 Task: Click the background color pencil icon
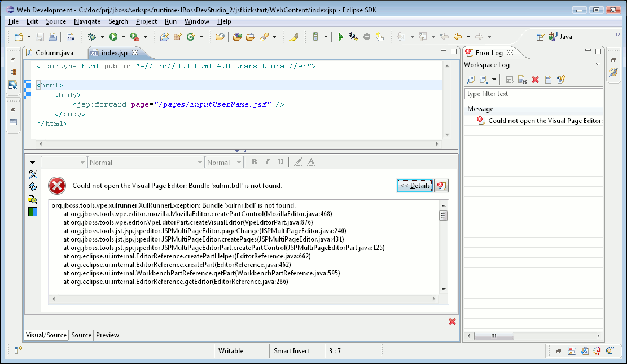pyautogui.click(x=298, y=162)
